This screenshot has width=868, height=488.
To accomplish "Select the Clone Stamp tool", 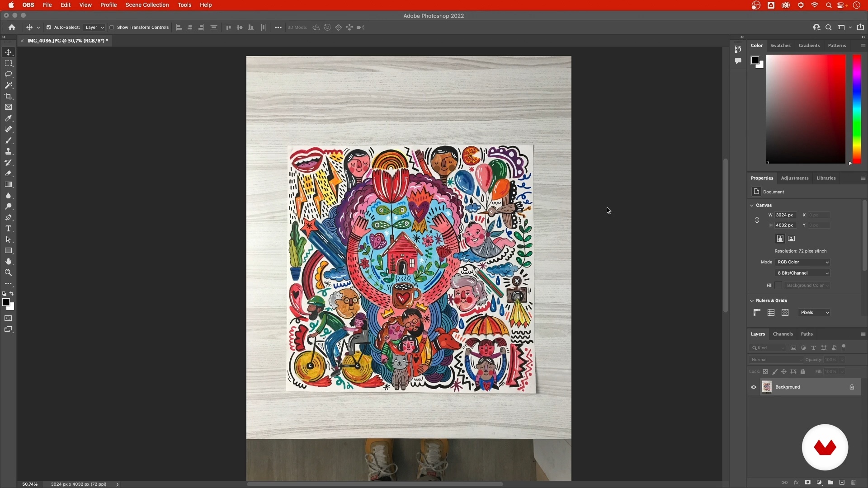I will [x=9, y=151].
